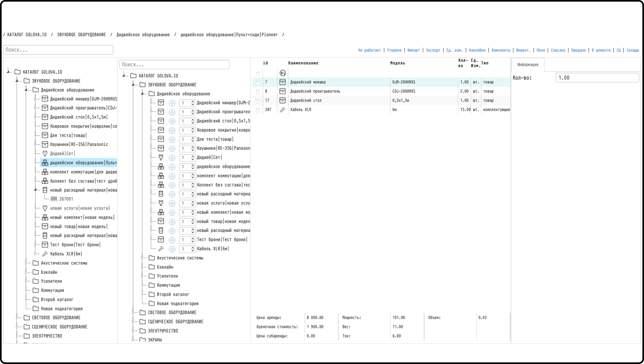This screenshot has height=364, width=644.
Task: Click model cell CDJ-2000NXS
Action: [404, 91]
